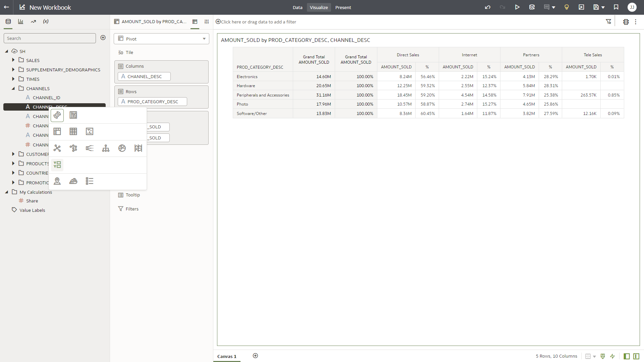Choose the Network graph visualization icon
Viewport: 644px width, 362px height.
tap(57, 148)
